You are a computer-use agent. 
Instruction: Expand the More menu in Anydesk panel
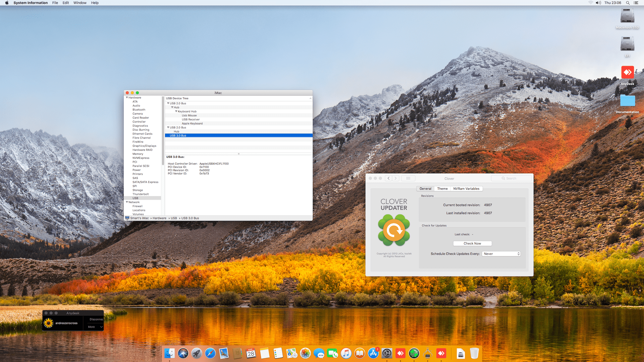click(95, 327)
